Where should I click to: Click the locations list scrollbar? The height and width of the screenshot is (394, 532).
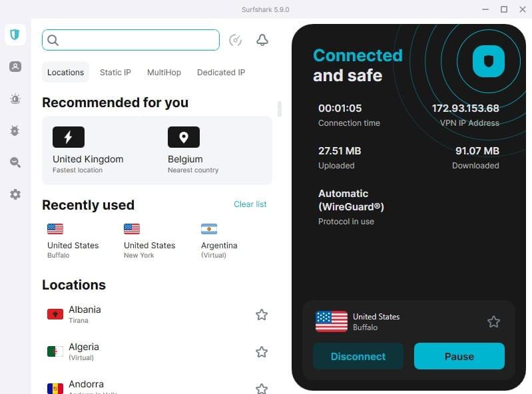click(x=280, y=109)
